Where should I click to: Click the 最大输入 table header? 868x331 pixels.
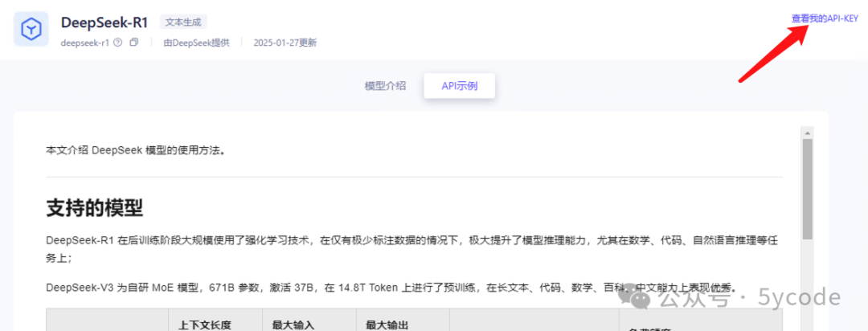[291, 326]
